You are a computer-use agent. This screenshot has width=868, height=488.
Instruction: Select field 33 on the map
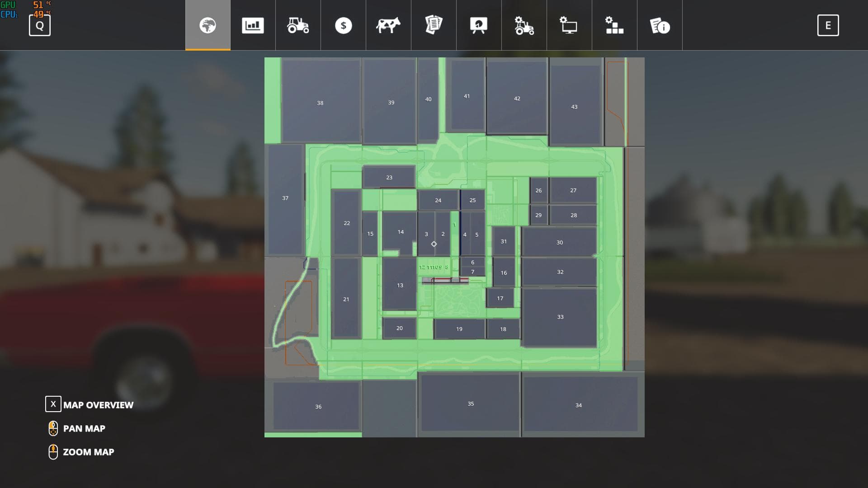tap(559, 318)
